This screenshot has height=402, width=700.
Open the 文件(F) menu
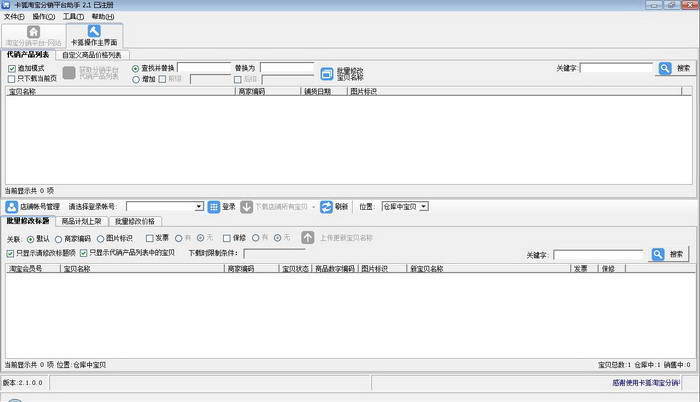pyautogui.click(x=13, y=17)
